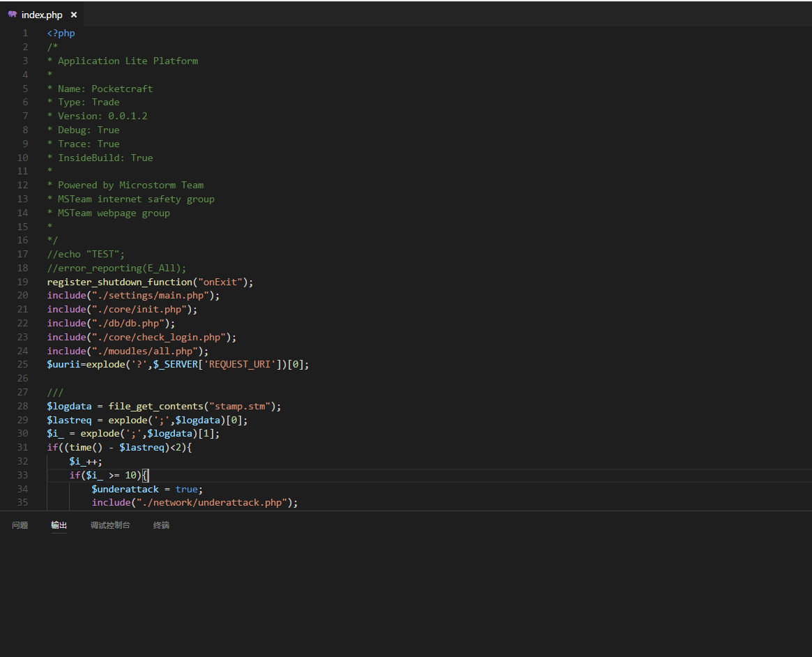Click inside the empty output panel area

[x=404, y=593]
